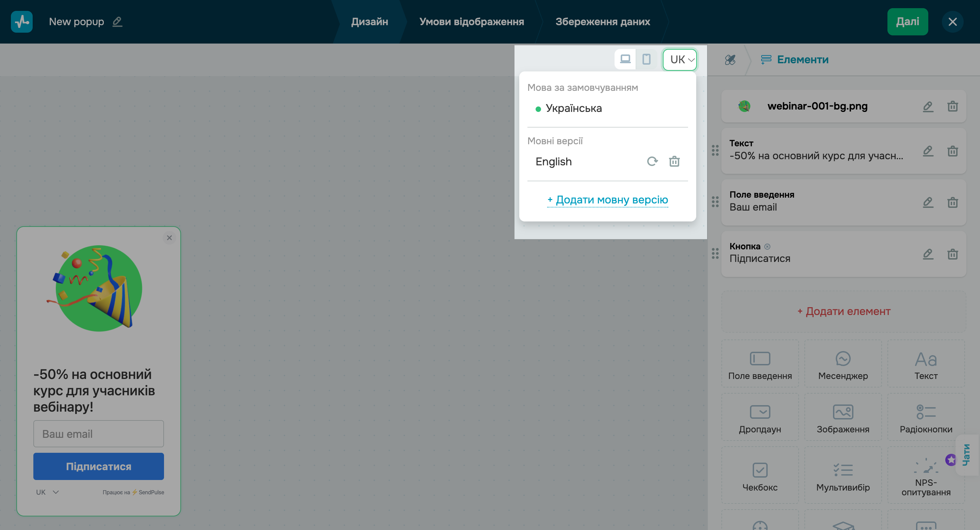Select Українська as the default language
The height and width of the screenshot is (530, 980).
coord(573,109)
